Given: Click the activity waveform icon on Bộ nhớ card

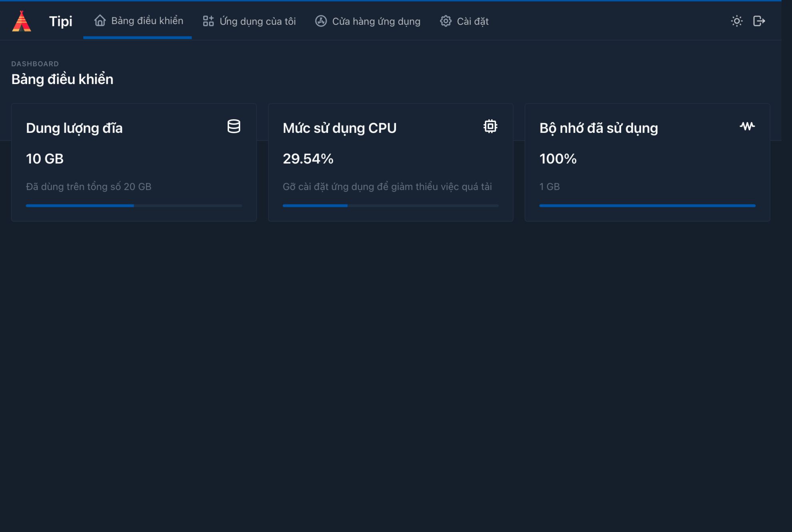Looking at the screenshot, I should [747, 126].
